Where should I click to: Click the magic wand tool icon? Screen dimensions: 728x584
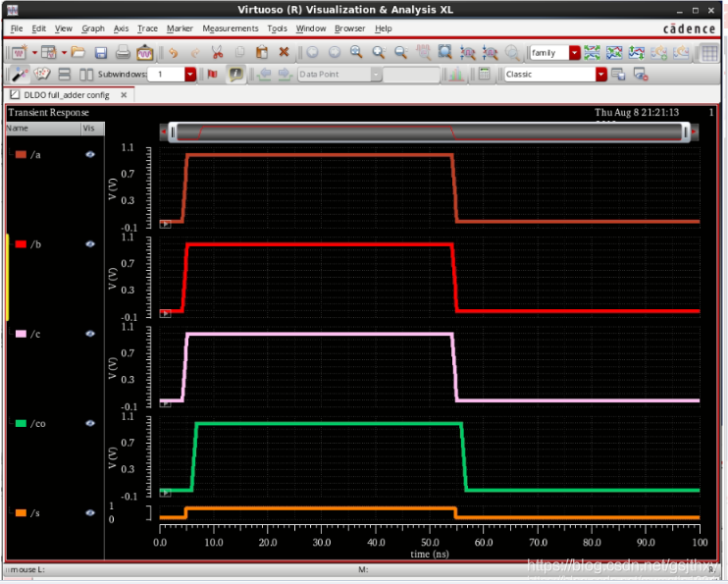20,75
